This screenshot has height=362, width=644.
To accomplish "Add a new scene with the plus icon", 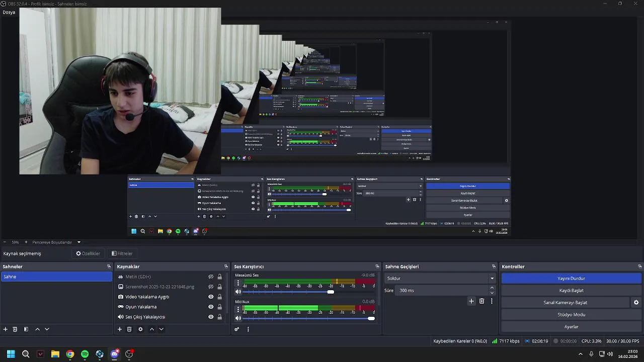I will pos(6,329).
